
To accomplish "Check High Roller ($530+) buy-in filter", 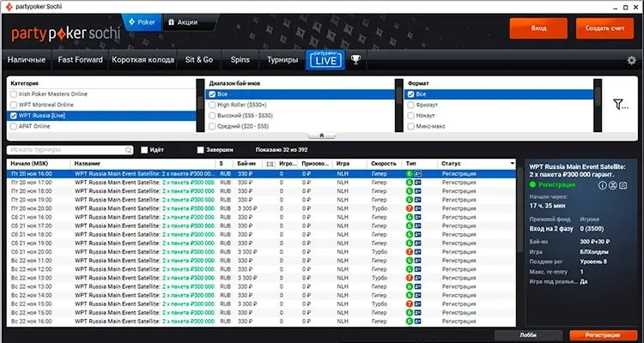I will pyautogui.click(x=212, y=105).
